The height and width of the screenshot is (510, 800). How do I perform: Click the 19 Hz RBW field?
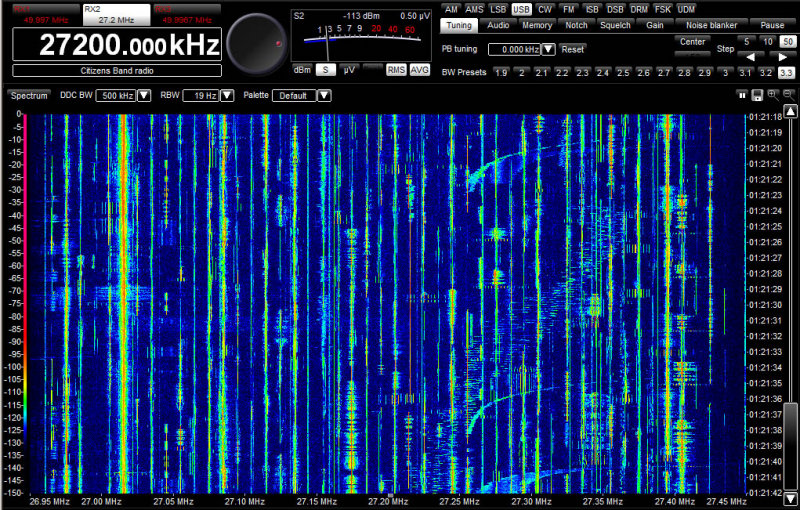click(202, 95)
